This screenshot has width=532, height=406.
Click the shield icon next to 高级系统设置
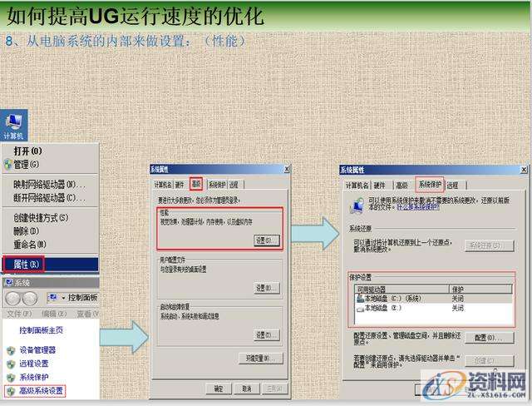coord(11,391)
